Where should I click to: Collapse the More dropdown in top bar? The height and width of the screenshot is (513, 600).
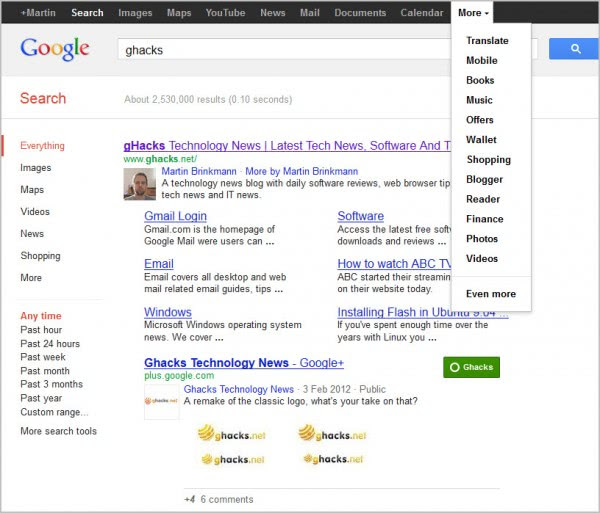point(473,13)
